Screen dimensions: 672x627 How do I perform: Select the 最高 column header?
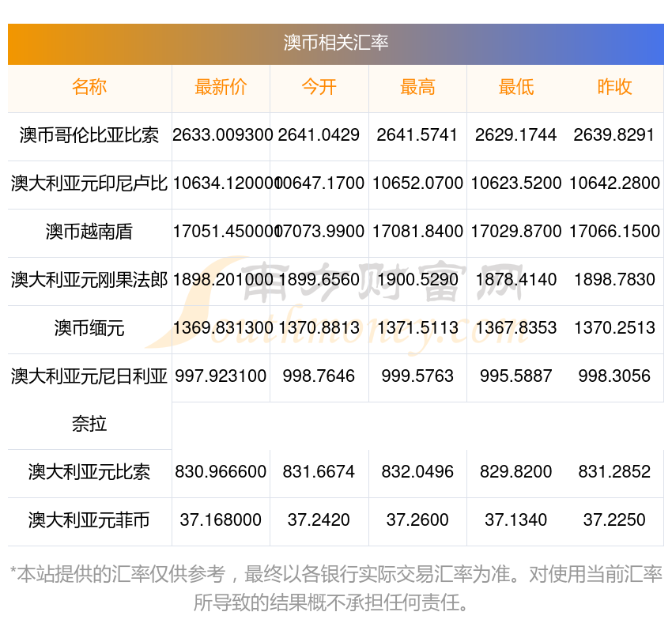click(x=417, y=87)
